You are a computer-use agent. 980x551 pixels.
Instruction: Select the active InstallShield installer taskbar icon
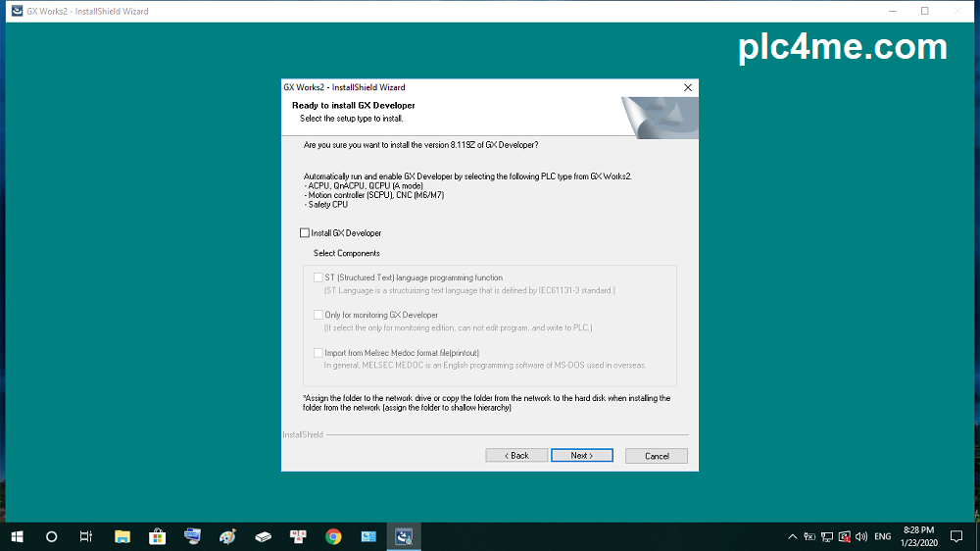click(404, 536)
